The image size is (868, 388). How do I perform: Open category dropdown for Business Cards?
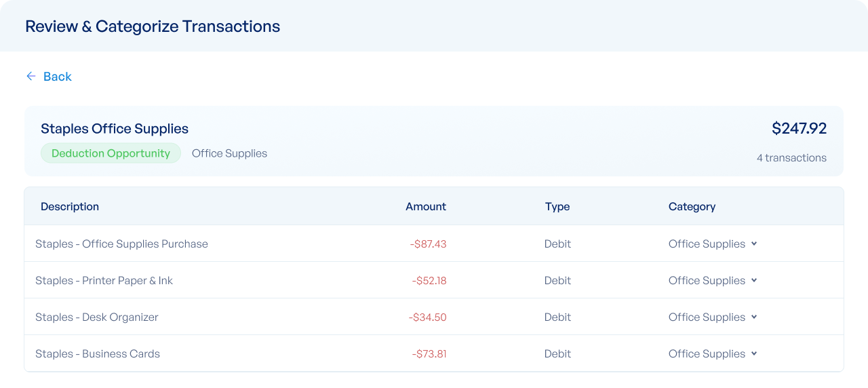point(713,354)
